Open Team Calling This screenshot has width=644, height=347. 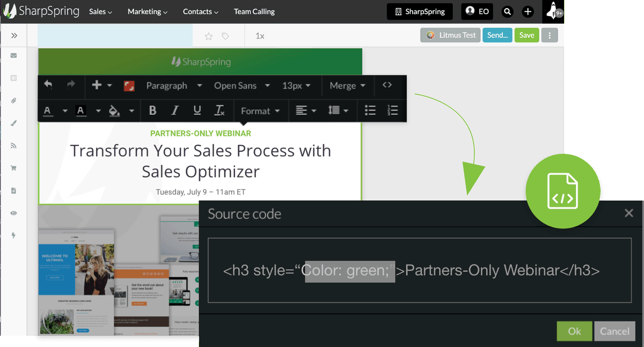(x=254, y=11)
